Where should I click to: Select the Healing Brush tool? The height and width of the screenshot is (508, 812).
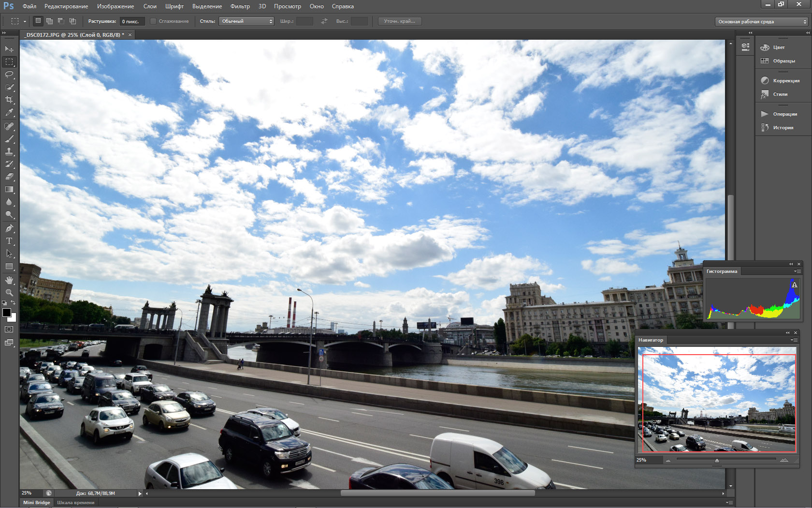point(9,126)
